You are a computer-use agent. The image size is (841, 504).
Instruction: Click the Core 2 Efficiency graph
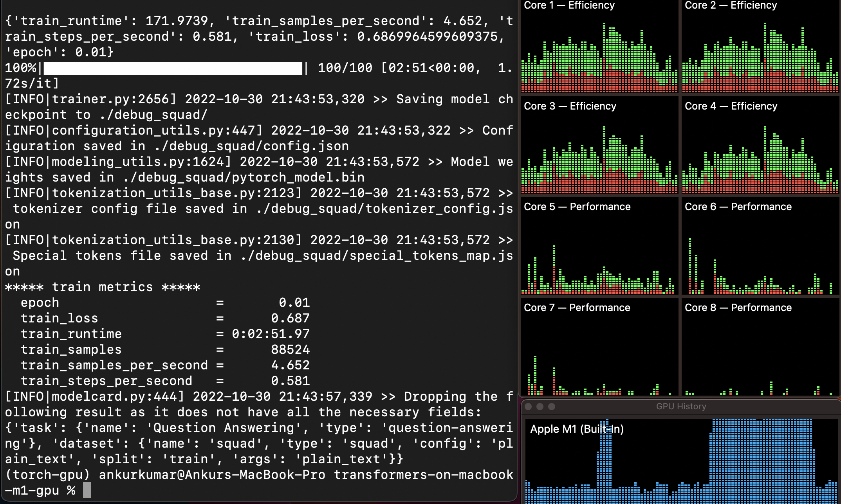coord(760,51)
